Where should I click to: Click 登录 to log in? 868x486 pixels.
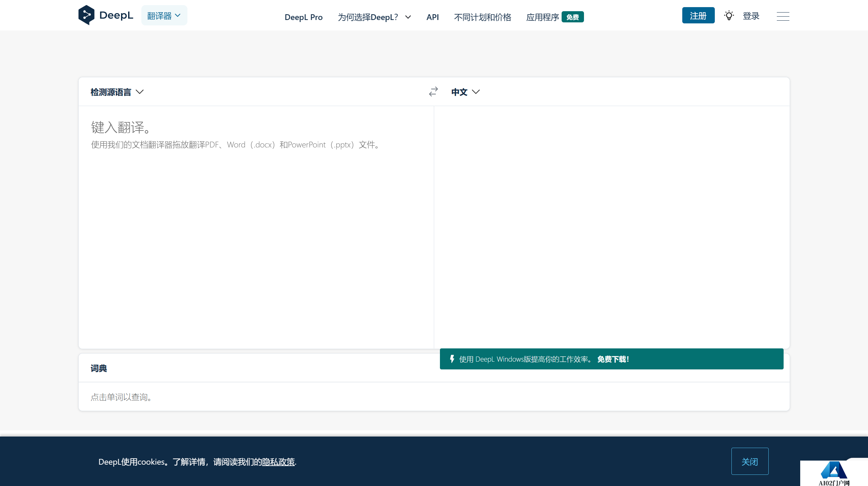coord(751,16)
